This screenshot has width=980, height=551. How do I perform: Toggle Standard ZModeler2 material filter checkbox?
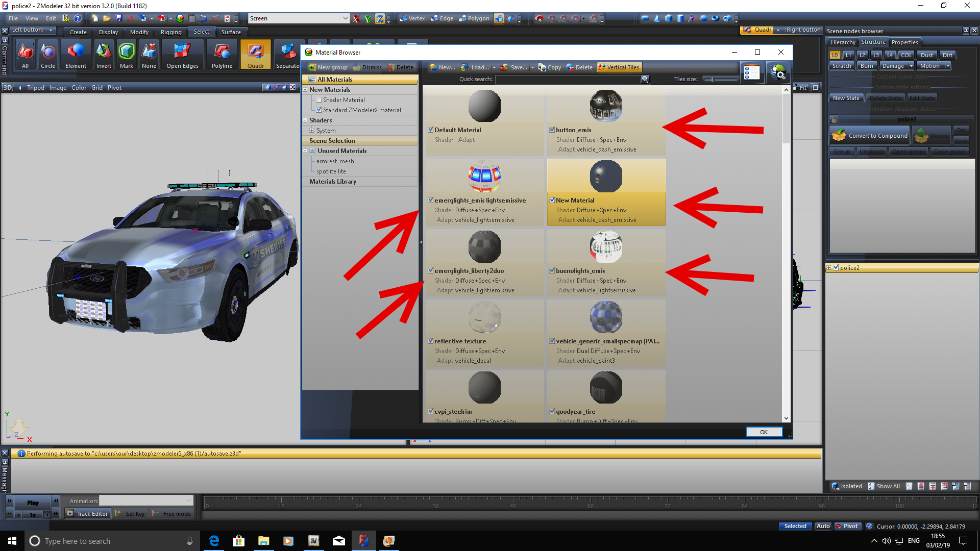pyautogui.click(x=319, y=110)
